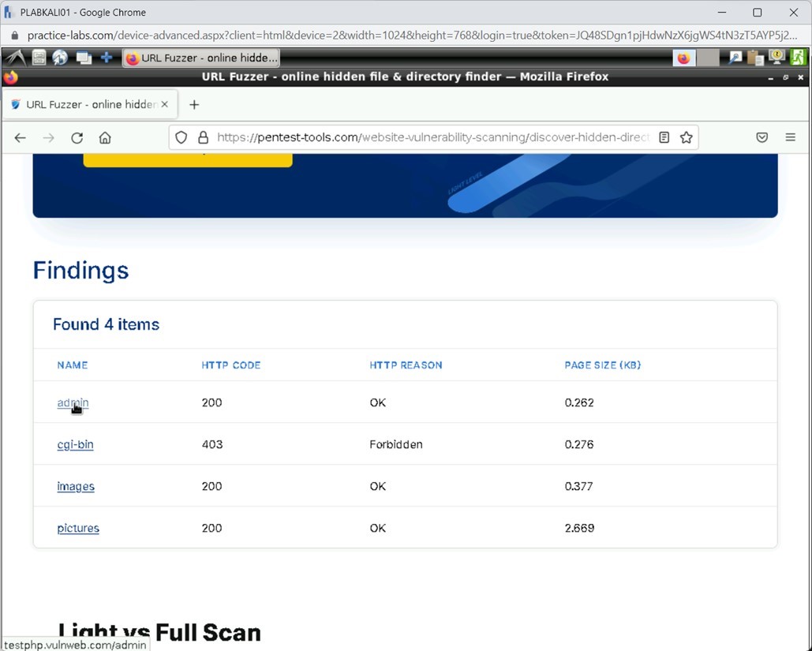Lock the screen using the tray icon
Image resolution: width=812 pixels, height=651 pixels.
pyautogui.click(x=776, y=56)
